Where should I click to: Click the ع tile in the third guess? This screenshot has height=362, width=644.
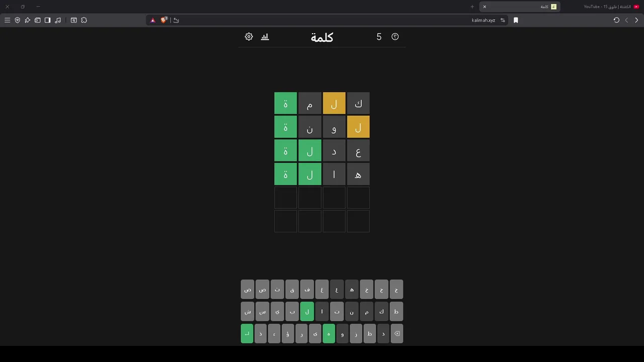(358, 150)
